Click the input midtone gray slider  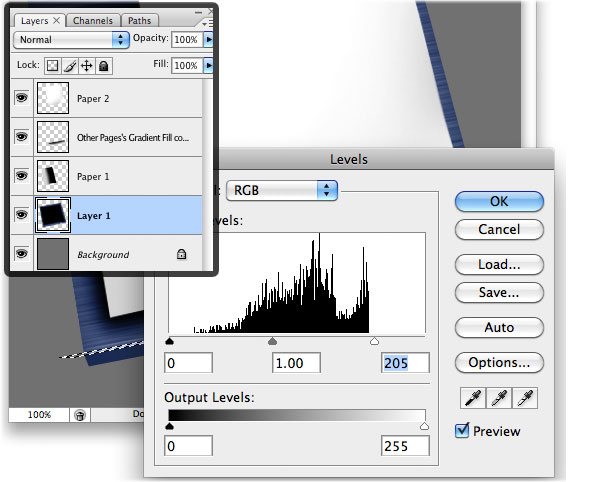tap(272, 341)
